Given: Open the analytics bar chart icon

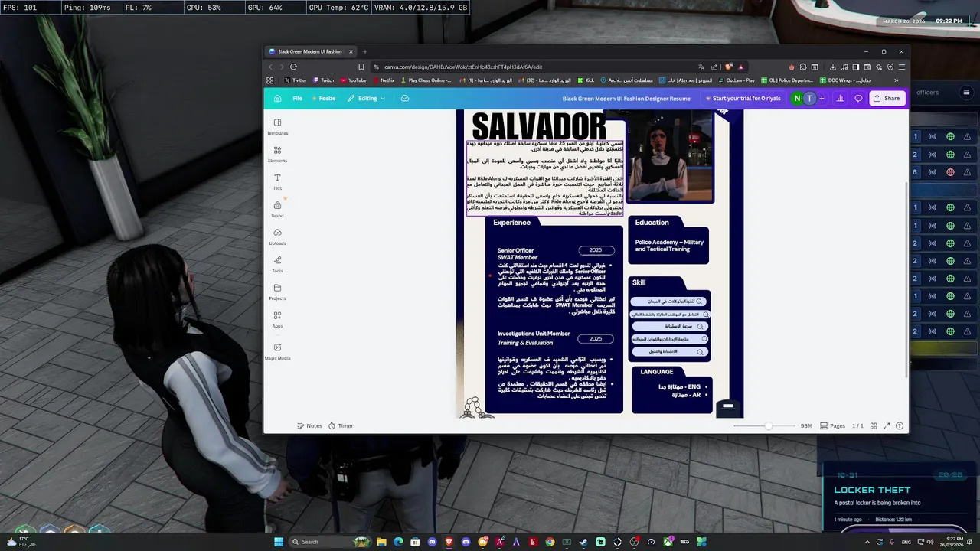Looking at the screenshot, I should pyautogui.click(x=840, y=98).
